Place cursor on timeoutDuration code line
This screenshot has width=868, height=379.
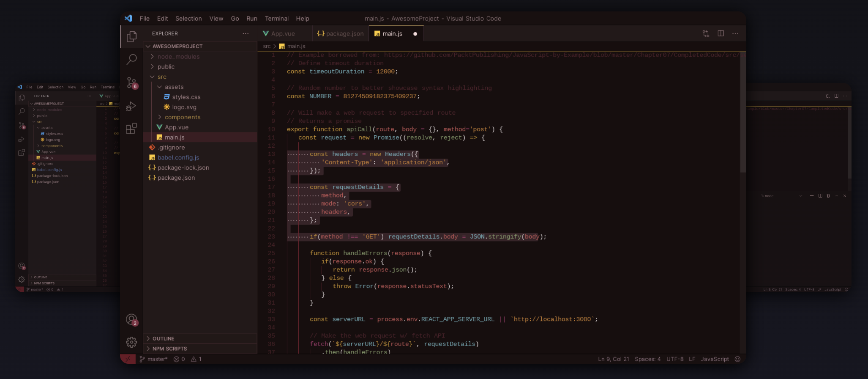click(x=342, y=71)
